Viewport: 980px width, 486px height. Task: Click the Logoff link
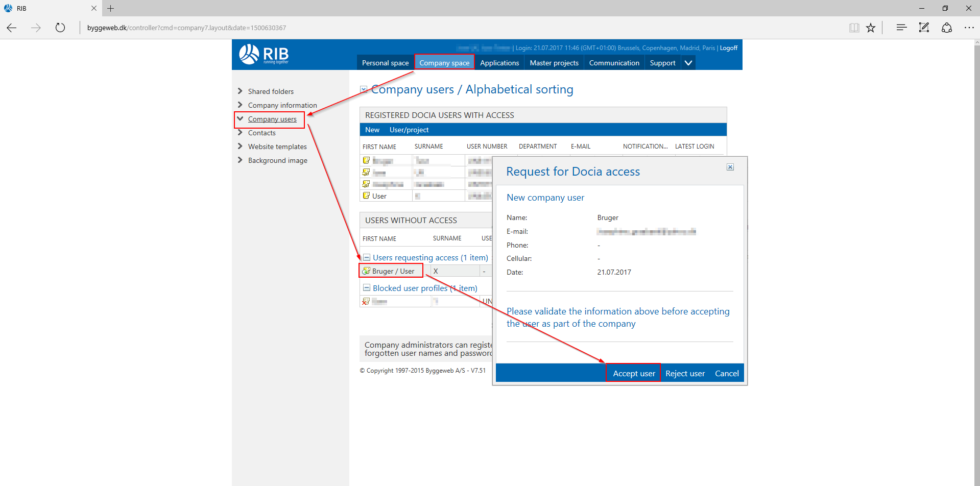[729, 48]
